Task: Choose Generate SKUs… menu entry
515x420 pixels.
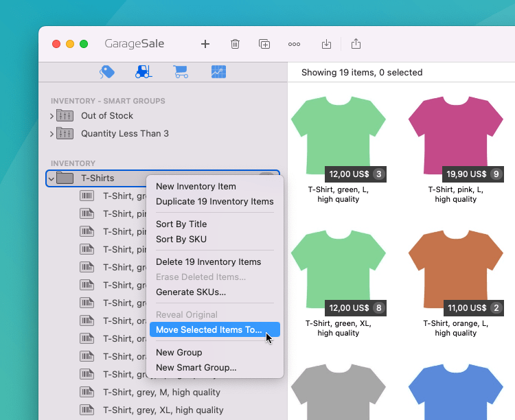Action: coord(215,292)
